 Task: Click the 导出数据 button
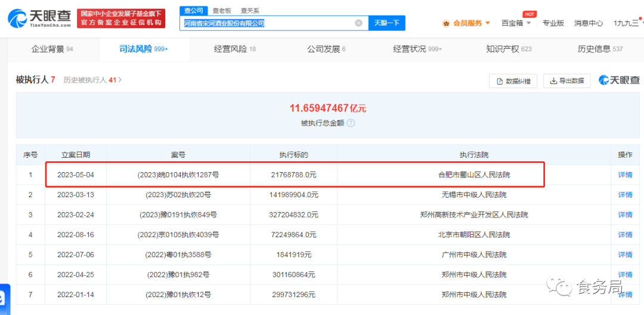[x=567, y=81]
